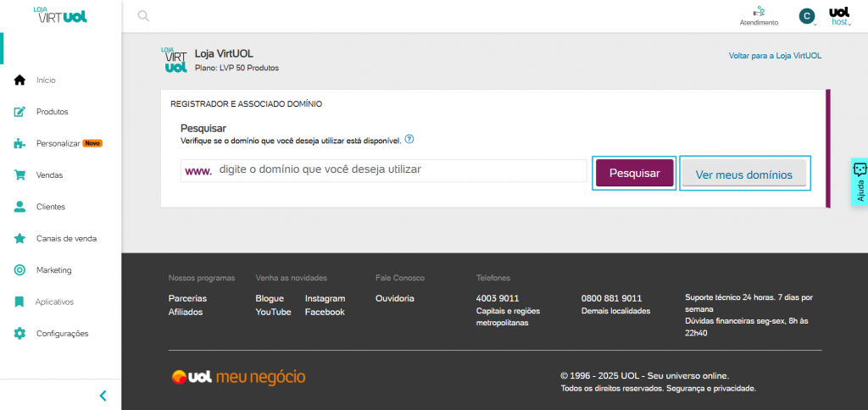The image size is (868, 410).
Task: Open the Início menu item
Action: click(x=46, y=80)
